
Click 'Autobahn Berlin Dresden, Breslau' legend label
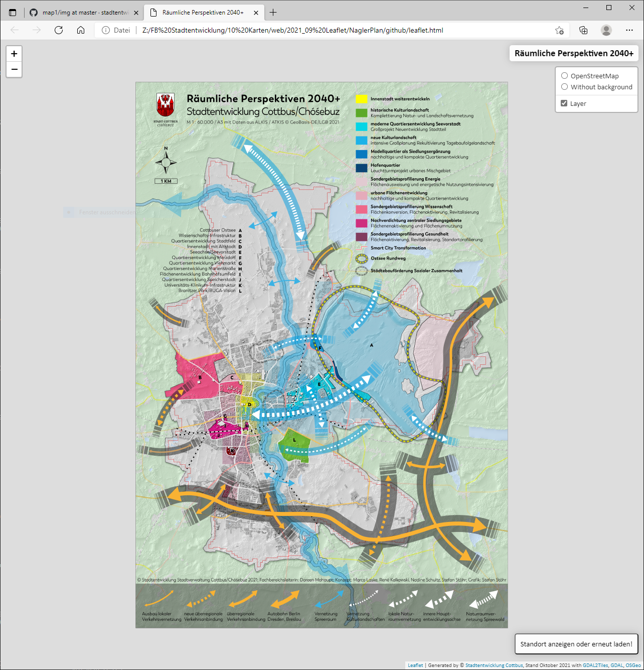tap(284, 616)
